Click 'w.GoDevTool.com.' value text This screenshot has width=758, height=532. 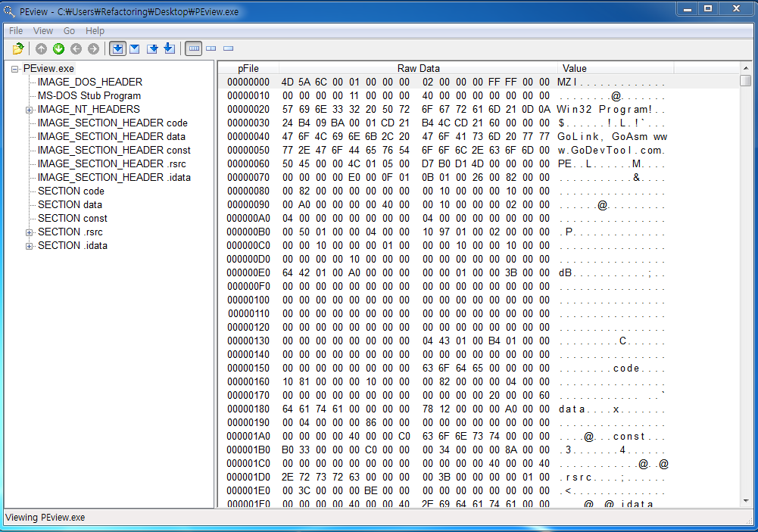click(611, 151)
